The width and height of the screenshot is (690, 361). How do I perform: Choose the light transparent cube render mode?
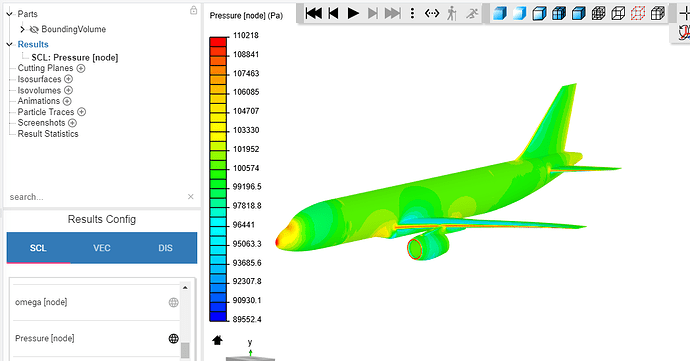tap(520, 13)
